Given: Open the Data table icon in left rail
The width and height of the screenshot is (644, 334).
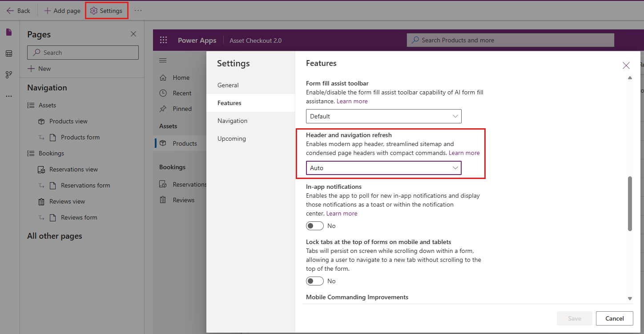Looking at the screenshot, I should click(9, 53).
